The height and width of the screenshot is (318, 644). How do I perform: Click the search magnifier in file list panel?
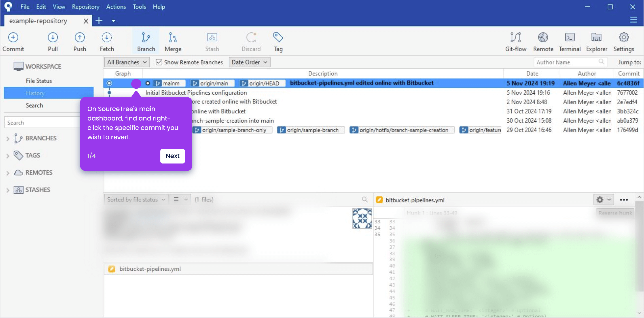point(365,199)
